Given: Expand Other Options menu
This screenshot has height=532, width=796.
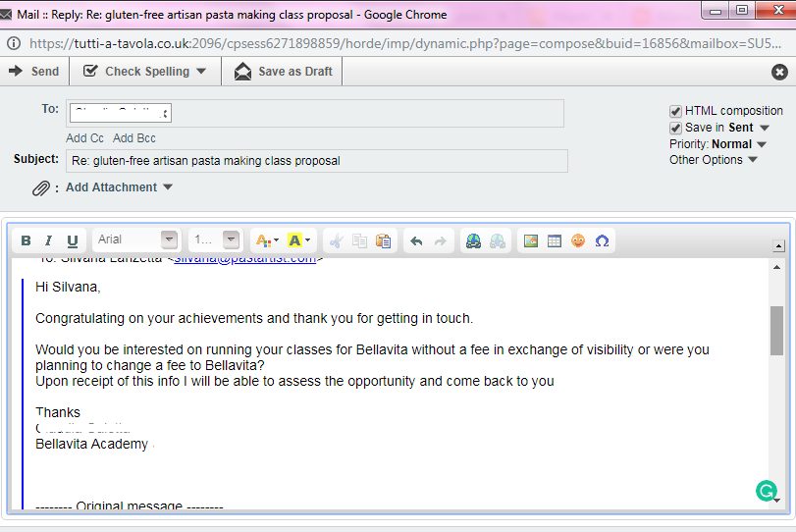Looking at the screenshot, I should pyautogui.click(x=714, y=160).
